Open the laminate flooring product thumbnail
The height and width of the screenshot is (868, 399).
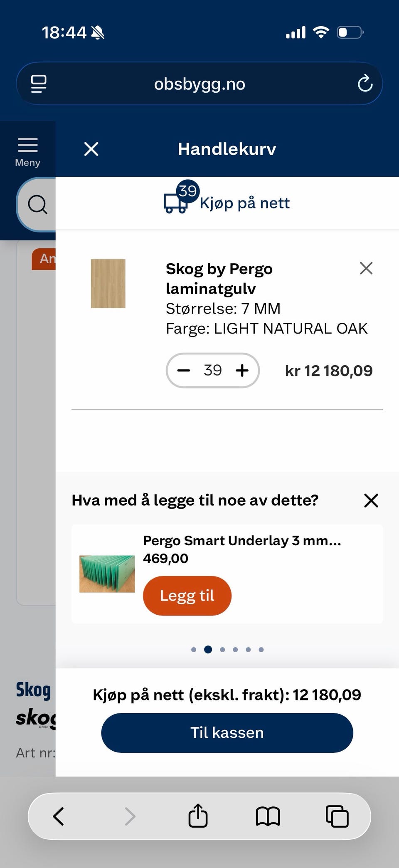pos(108,284)
